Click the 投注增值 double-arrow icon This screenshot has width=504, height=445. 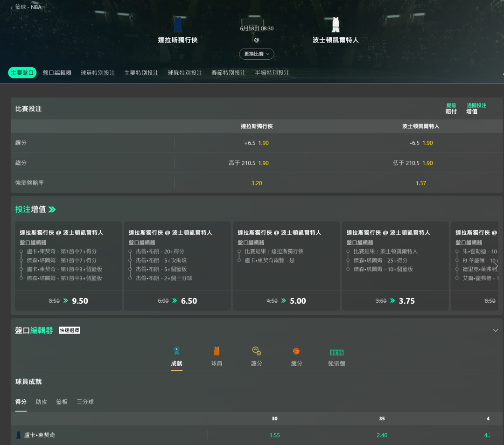(x=52, y=209)
